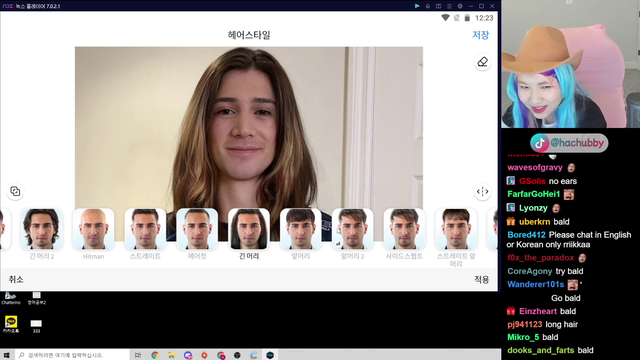Open Chrome from the taskbar
Viewport: 640px width, 360px height.
(x=155, y=355)
